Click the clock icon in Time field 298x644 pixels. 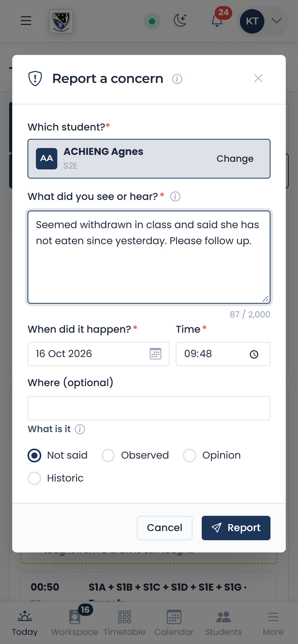(254, 354)
